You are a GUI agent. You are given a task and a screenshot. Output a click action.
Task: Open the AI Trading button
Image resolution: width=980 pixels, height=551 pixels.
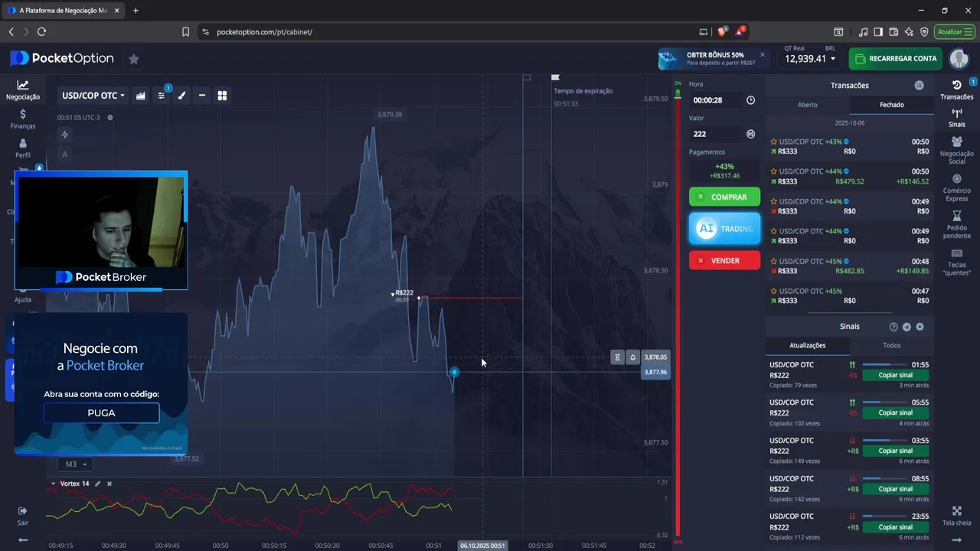[724, 229]
